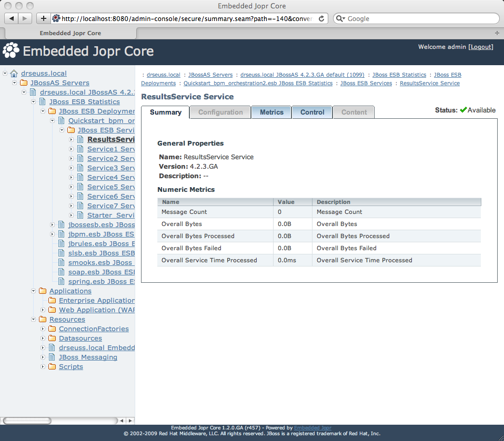Screen dimensions: 504x441
Task: Click the document icon beside soap.esb
Action: point(62,272)
